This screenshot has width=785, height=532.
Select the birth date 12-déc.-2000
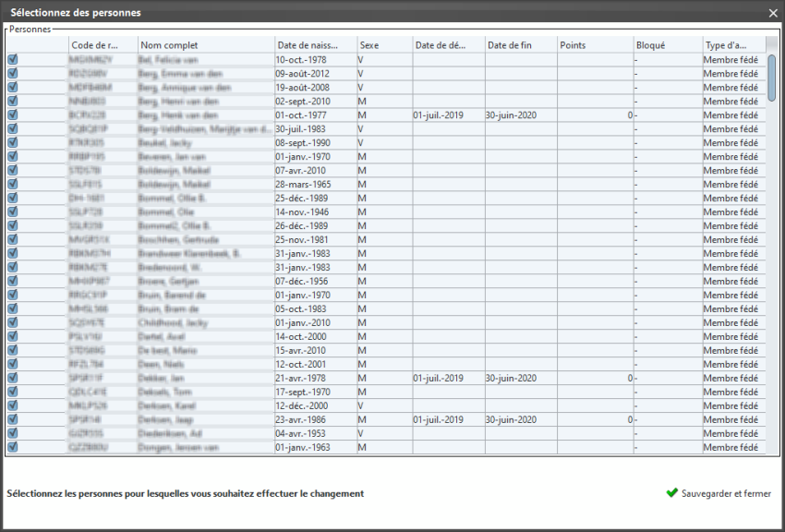pyautogui.click(x=316, y=405)
